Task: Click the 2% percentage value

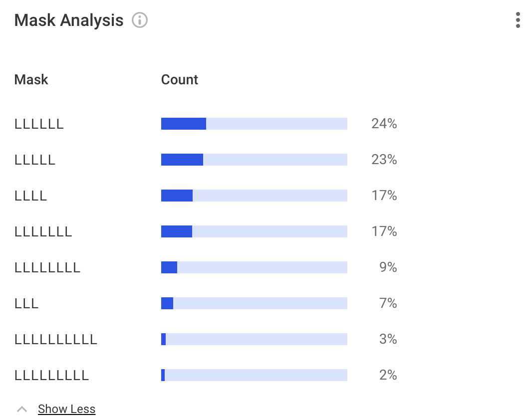Action: pos(388,375)
